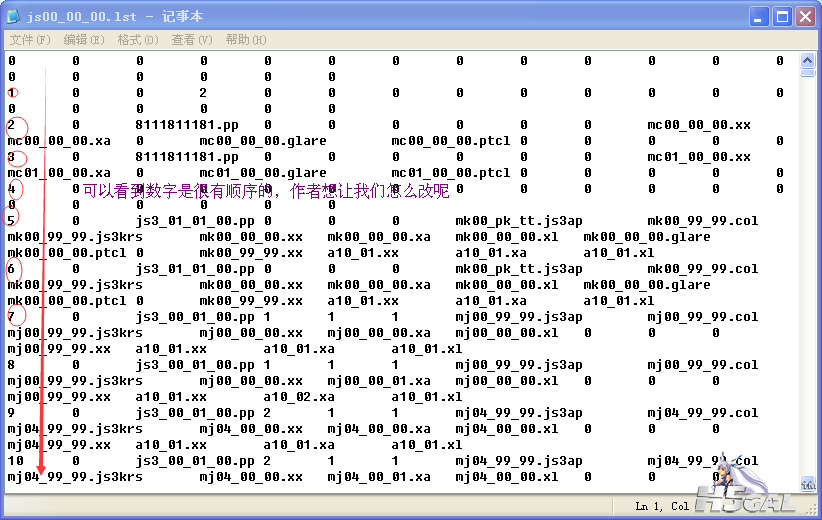Click on mj04_00_01.xa text
This screenshot has height=520, width=822.
[379, 477]
